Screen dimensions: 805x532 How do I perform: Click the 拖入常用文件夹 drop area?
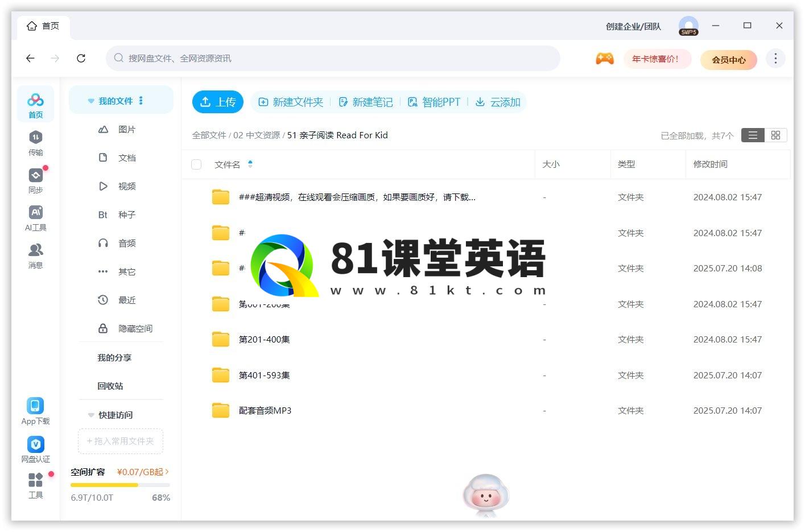[x=121, y=441]
